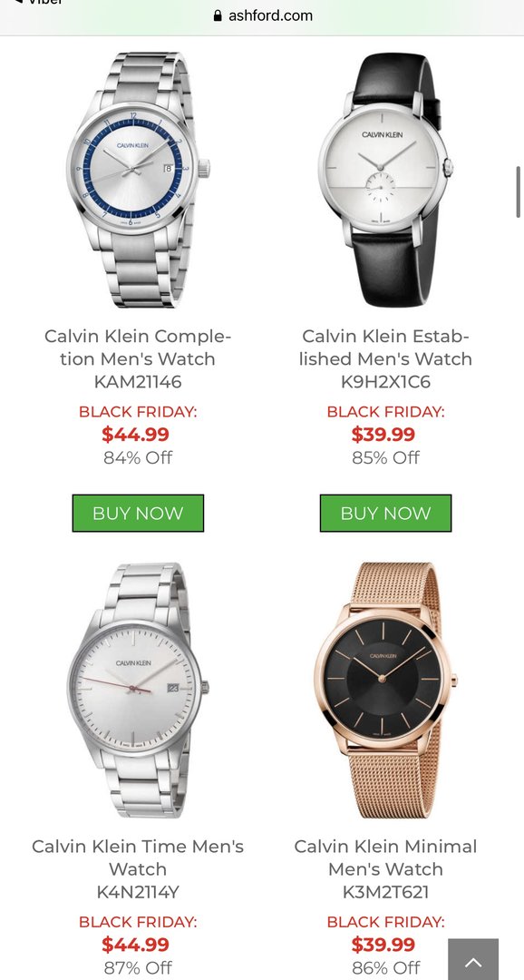Select the $39.99 price for Established watch
524x980 pixels.
[383, 434]
